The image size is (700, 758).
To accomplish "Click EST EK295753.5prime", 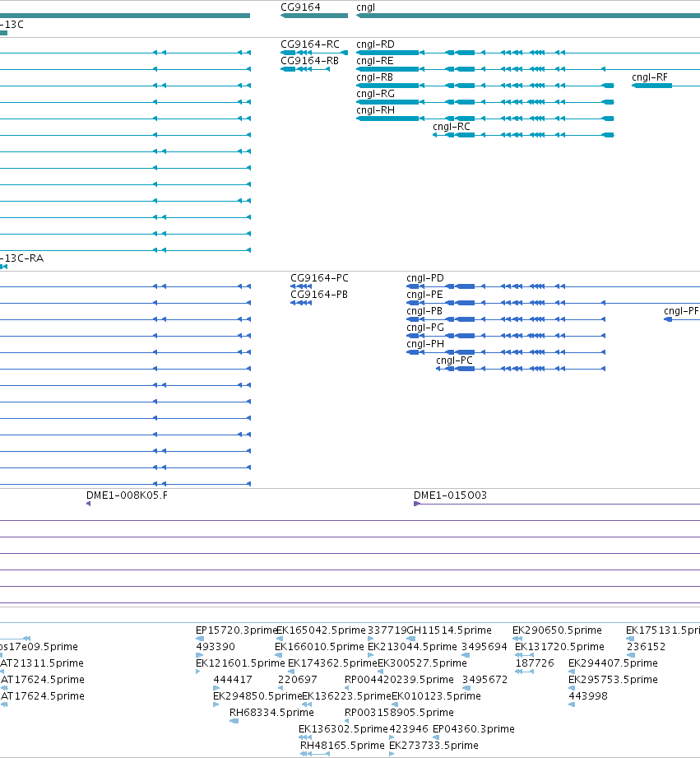I will [x=613, y=679].
